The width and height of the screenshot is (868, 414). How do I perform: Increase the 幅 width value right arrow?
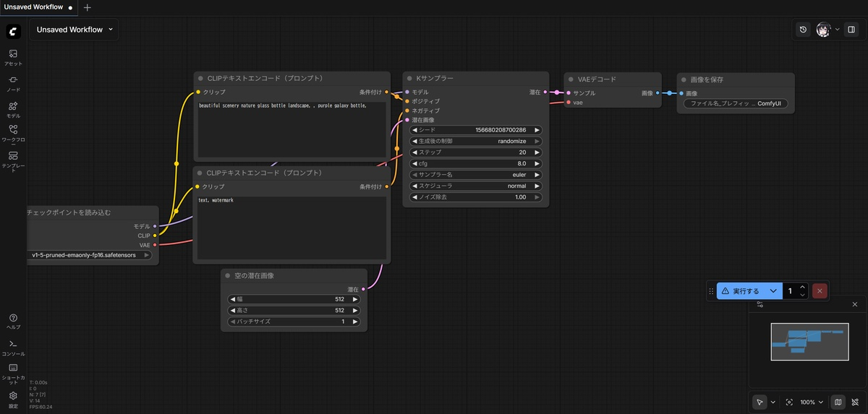pos(355,299)
